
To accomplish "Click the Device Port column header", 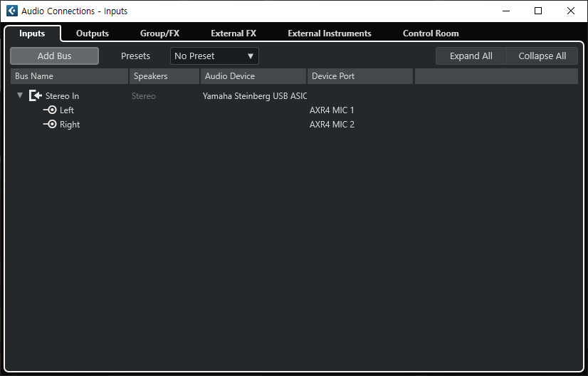I will pyautogui.click(x=360, y=76).
